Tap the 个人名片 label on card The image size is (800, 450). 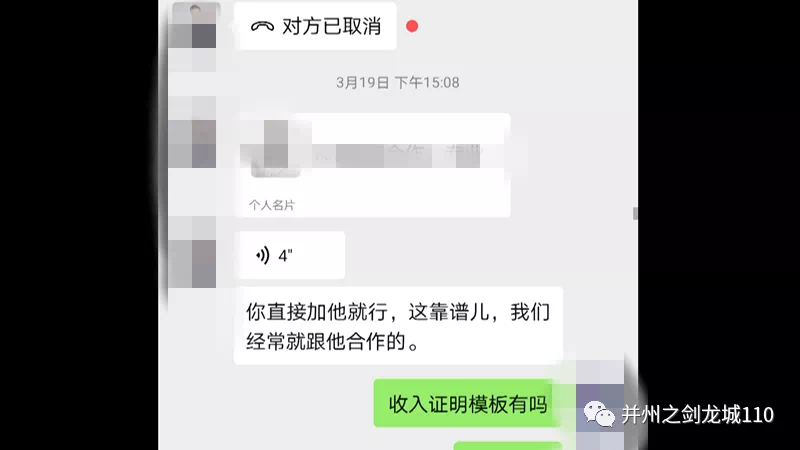click(271, 205)
